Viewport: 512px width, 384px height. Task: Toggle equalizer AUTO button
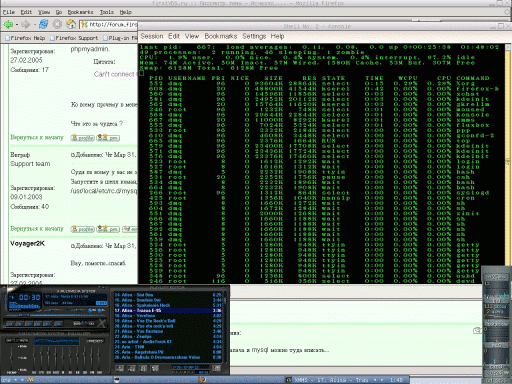pyautogui.click(x=24, y=341)
